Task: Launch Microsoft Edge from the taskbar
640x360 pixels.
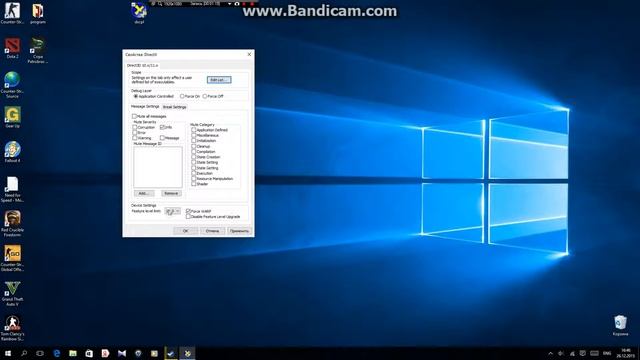Action: pos(57,353)
